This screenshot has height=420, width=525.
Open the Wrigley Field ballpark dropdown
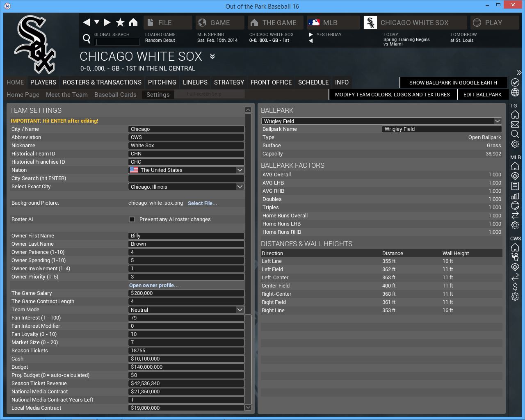[x=497, y=121]
